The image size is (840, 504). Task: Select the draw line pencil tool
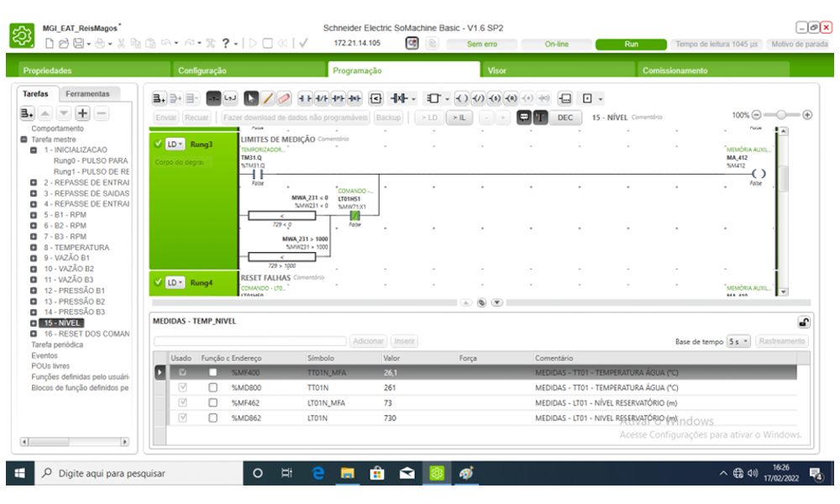[268, 98]
